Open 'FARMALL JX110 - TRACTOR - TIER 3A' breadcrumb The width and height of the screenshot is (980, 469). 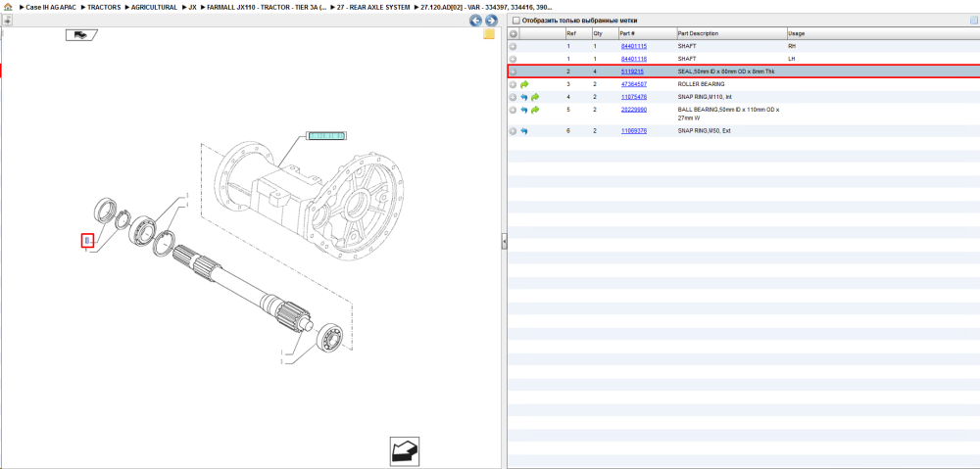[267, 7]
